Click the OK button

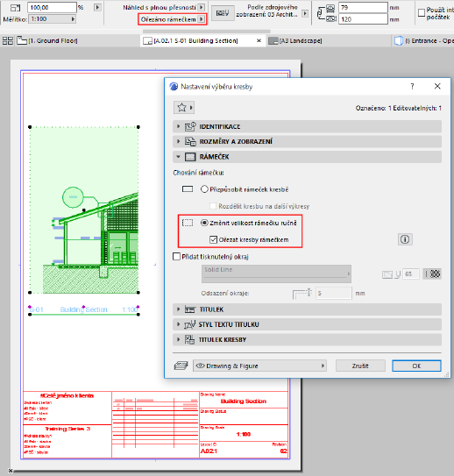pyautogui.click(x=416, y=366)
